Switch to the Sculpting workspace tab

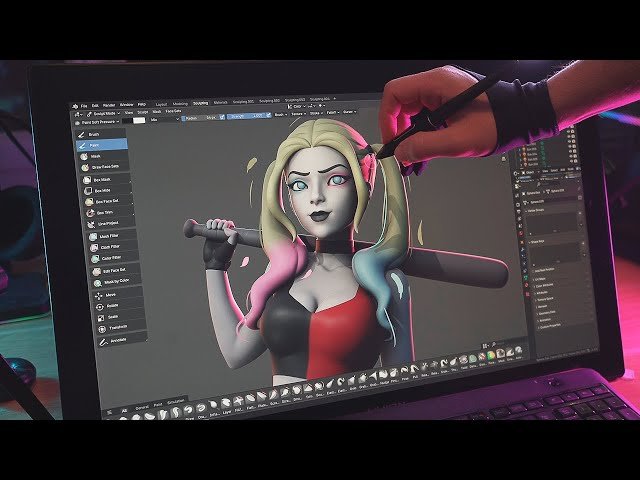coord(200,103)
